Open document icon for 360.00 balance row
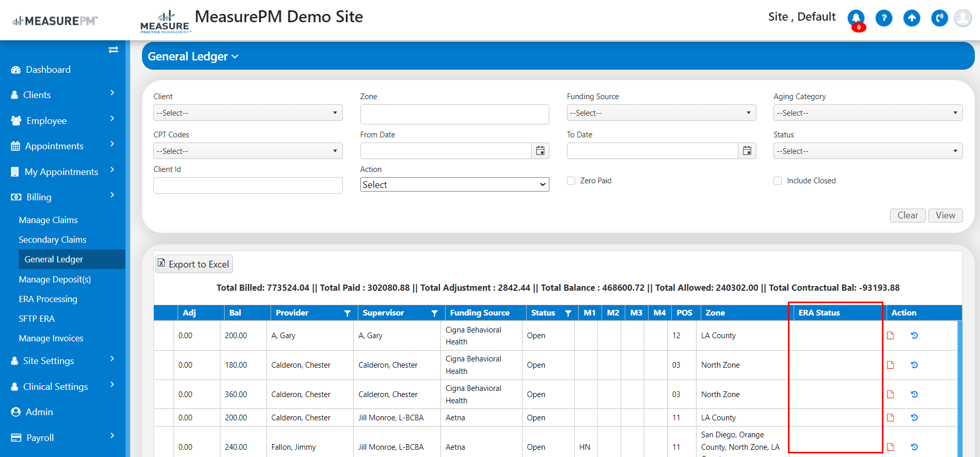 pyautogui.click(x=891, y=395)
